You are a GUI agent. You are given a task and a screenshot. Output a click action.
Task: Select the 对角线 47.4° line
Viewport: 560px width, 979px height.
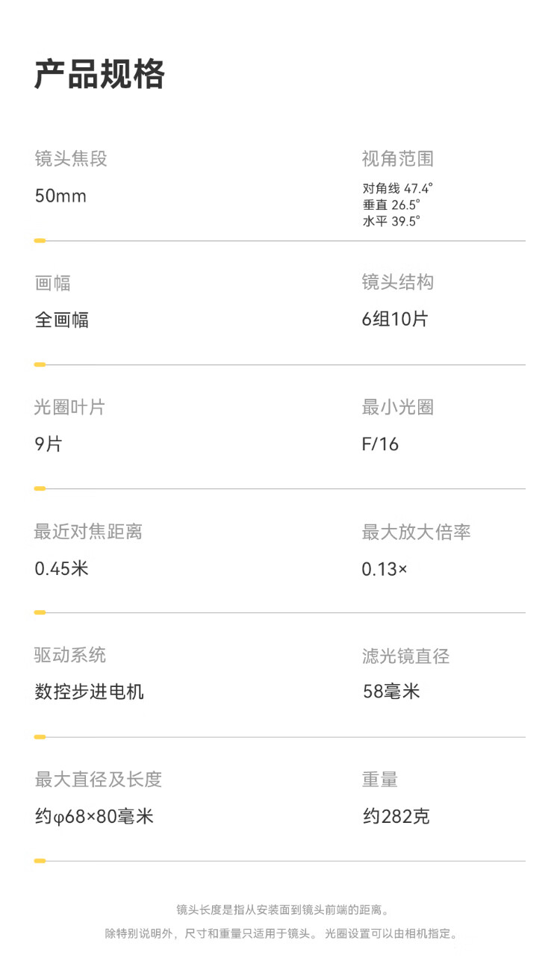397,188
